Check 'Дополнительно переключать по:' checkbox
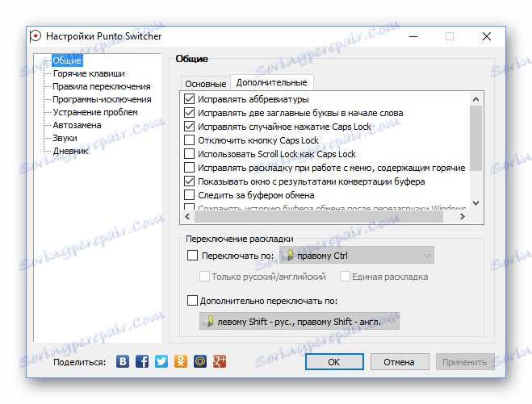This screenshot has height=404, width=532. click(192, 300)
